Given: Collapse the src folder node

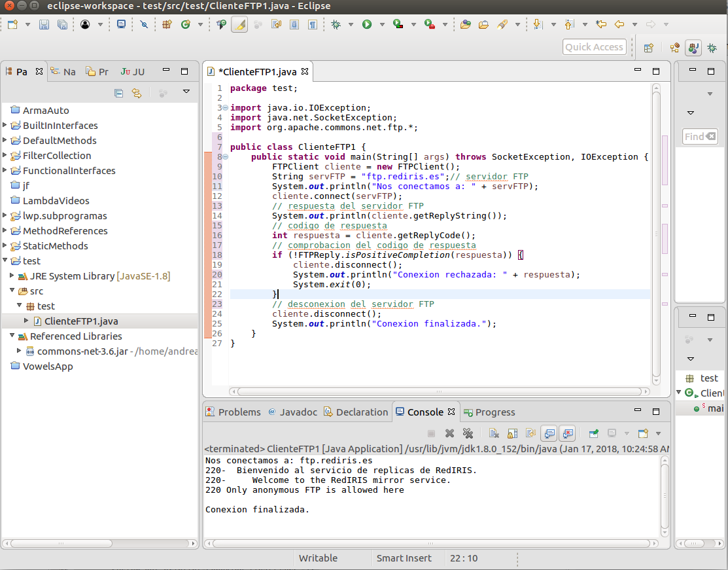Looking at the screenshot, I should pyautogui.click(x=12, y=291).
